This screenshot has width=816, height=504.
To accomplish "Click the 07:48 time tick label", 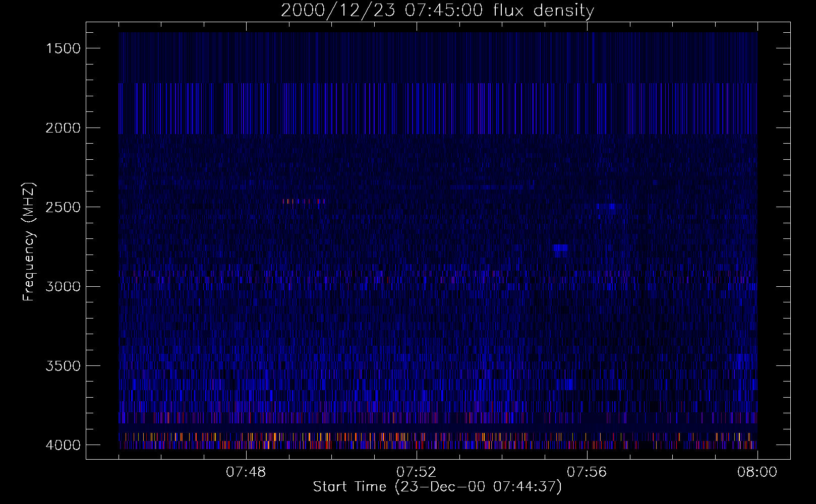I will pyautogui.click(x=246, y=472).
